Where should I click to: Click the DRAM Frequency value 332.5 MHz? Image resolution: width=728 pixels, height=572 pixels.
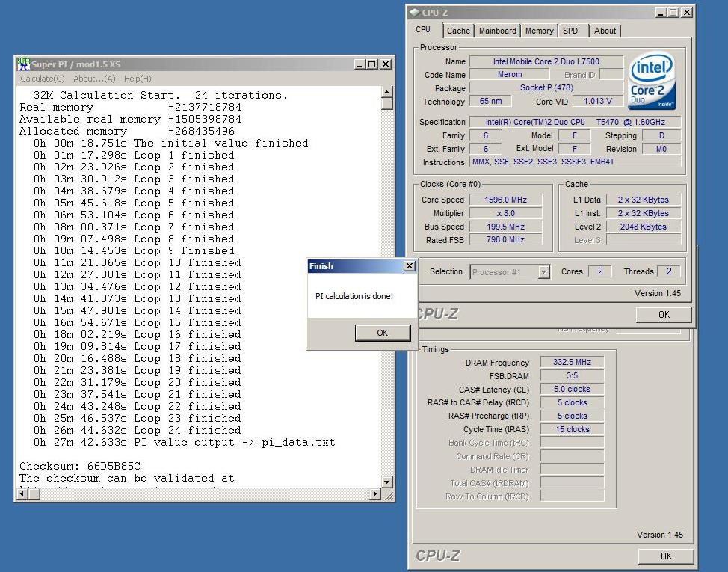pyautogui.click(x=572, y=362)
